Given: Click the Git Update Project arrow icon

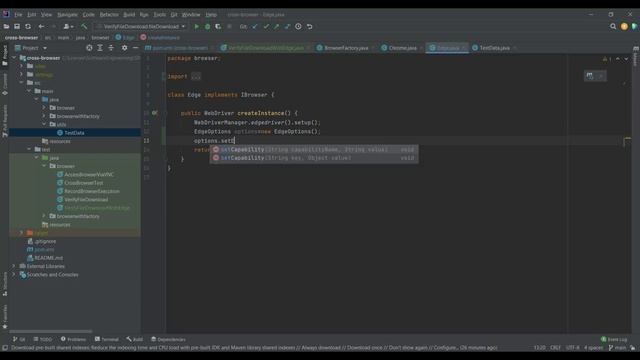Looking at the screenshot, I should [255, 27].
